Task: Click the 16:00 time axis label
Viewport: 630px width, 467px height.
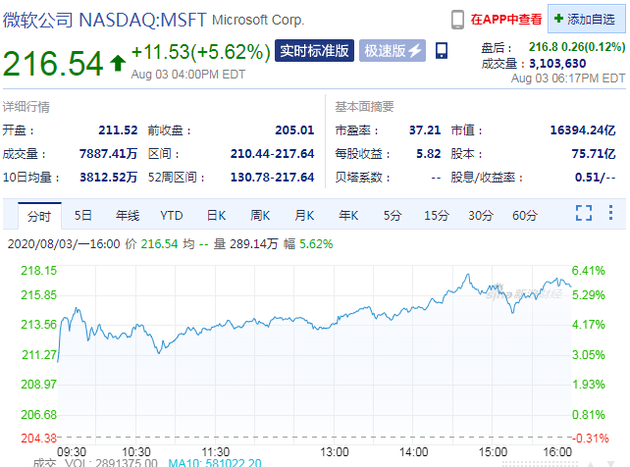Action: pyautogui.click(x=557, y=452)
